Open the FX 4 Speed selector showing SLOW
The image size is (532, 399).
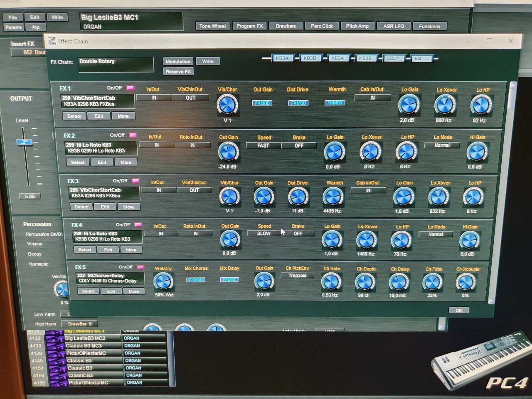(x=264, y=234)
